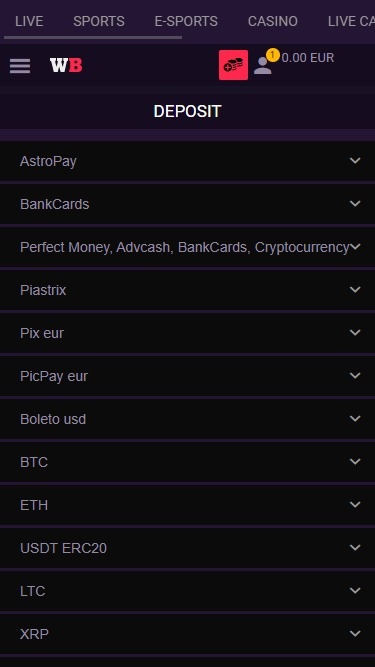
Task: Expand Perfect Money, Advcash payment row
Action: click(188, 247)
